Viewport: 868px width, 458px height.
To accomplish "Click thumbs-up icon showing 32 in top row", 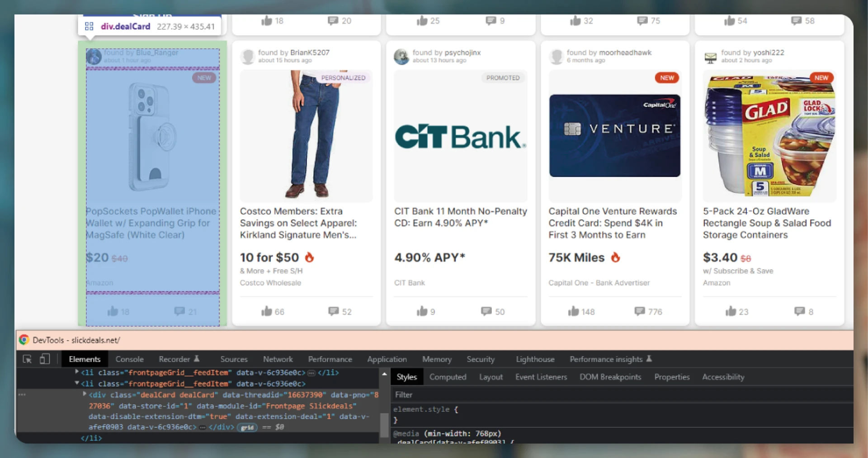I will click(575, 20).
